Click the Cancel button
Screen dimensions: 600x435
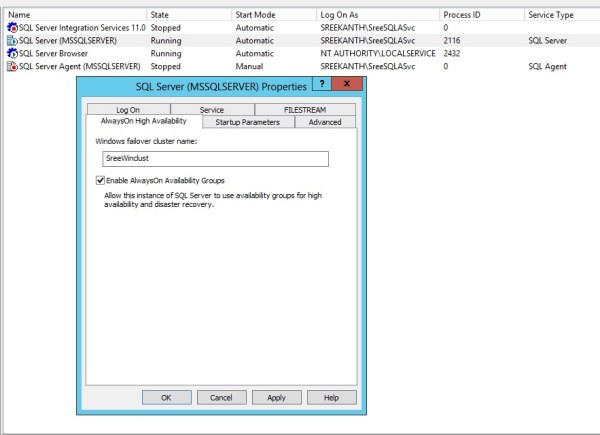point(221,397)
